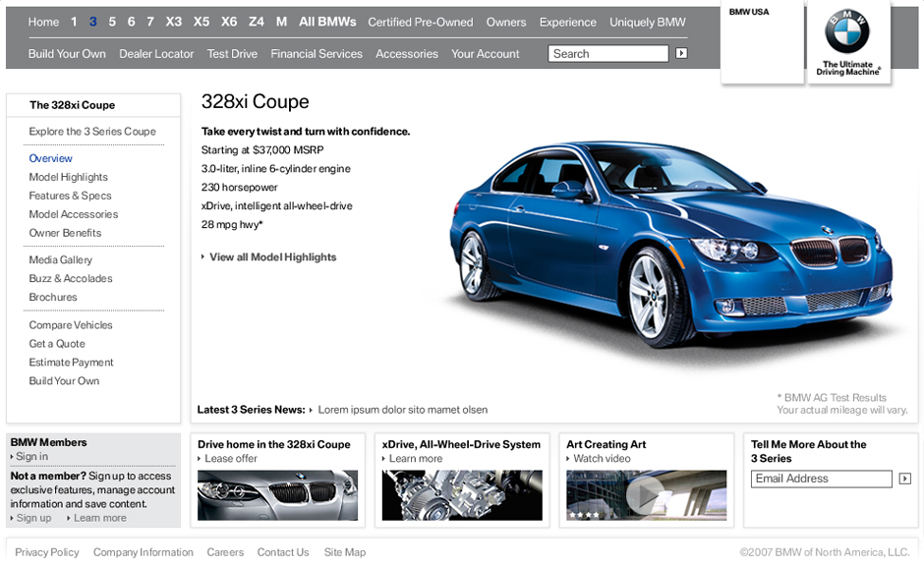Open Company Information in footer
The image size is (924, 565).
(144, 552)
